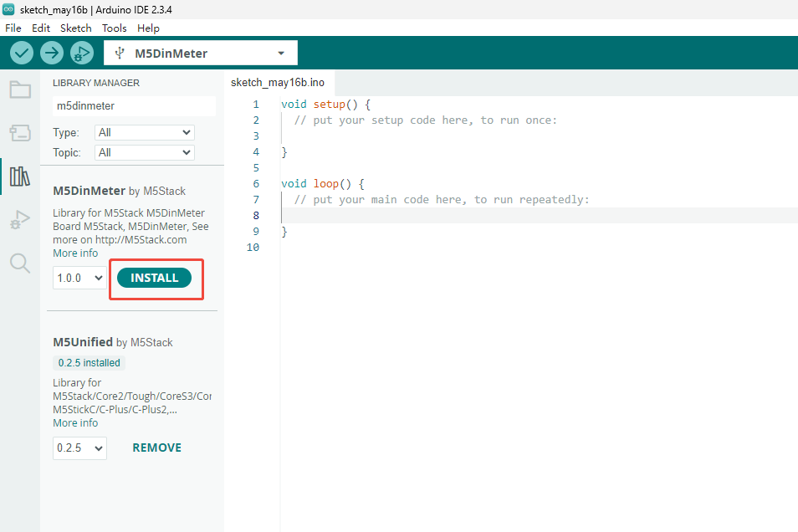The height and width of the screenshot is (532, 798).
Task: Open the File menu
Action: pyautogui.click(x=13, y=28)
